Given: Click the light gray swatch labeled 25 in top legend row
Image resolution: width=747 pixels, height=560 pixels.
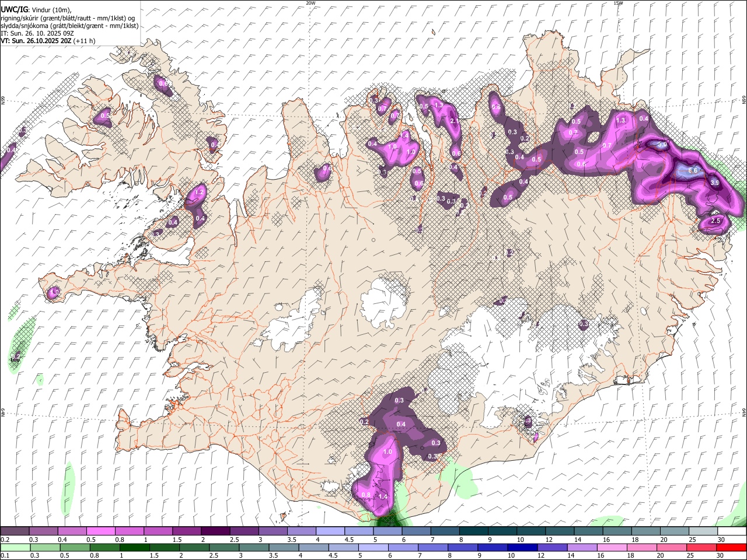Looking at the screenshot, I should [703, 531].
